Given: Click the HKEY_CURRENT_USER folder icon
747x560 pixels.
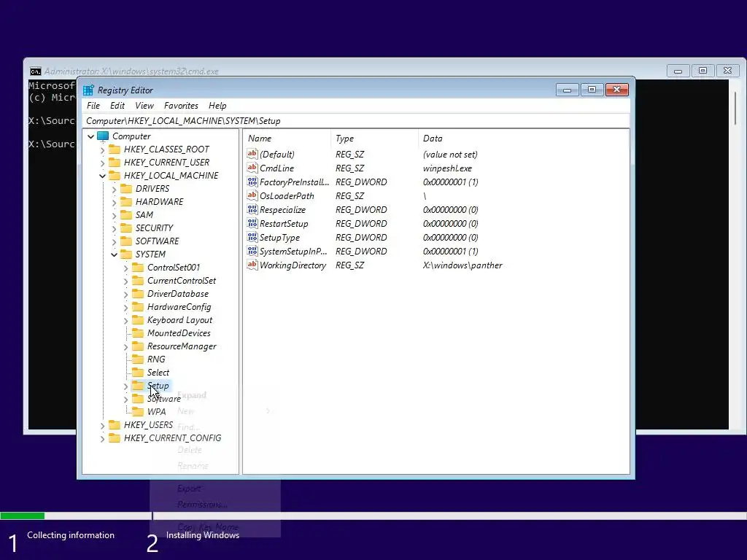Looking at the screenshot, I should (115, 163).
